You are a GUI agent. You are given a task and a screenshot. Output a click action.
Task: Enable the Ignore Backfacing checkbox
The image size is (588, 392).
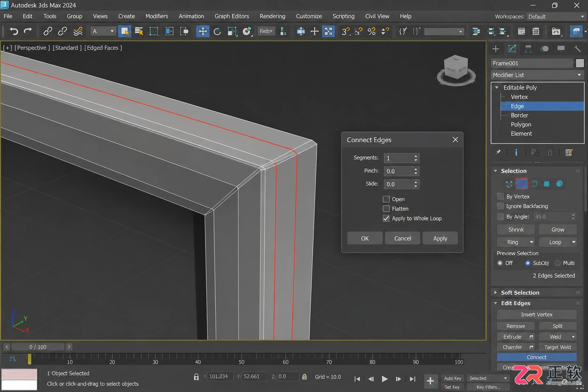coord(500,206)
